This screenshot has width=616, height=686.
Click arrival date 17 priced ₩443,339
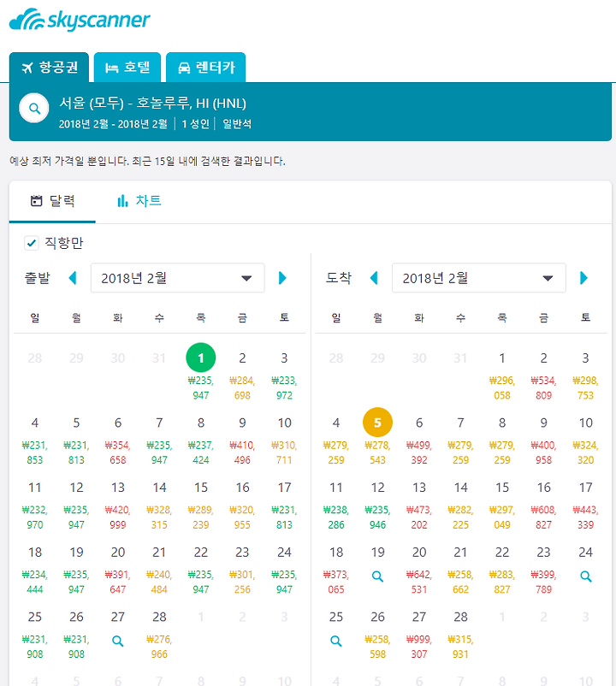(x=586, y=506)
